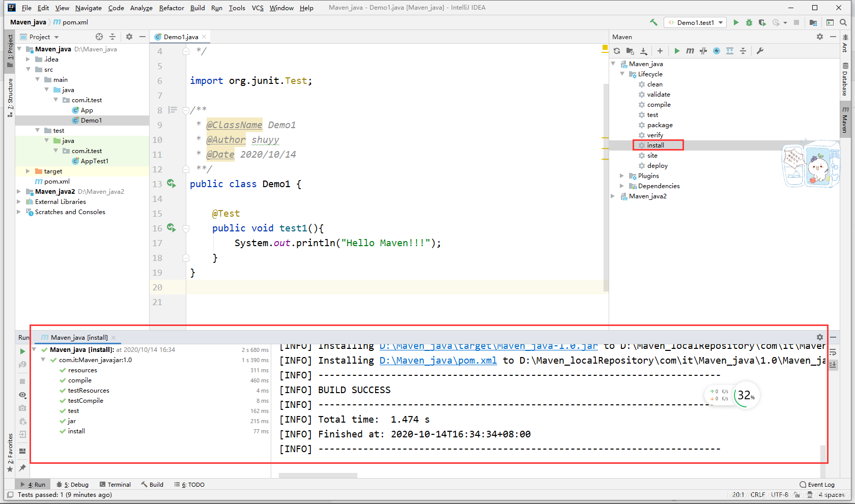Image resolution: width=855 pixels, height=504 pixels.
Task: Add Maven project plus icon
Action: tap(660, 51)
